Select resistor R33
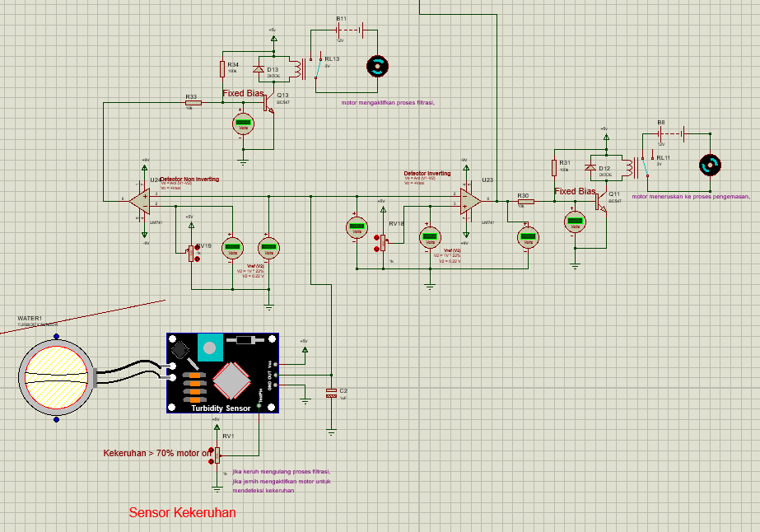 [193, 102]
